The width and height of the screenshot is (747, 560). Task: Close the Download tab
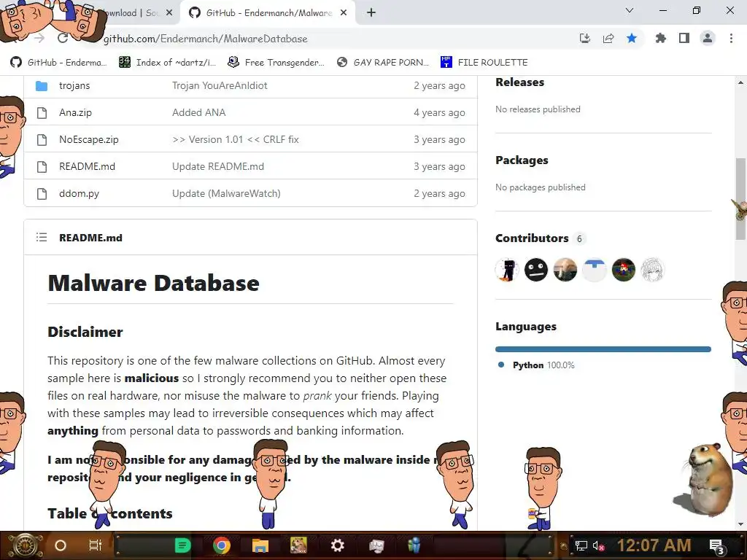(169, 13)
